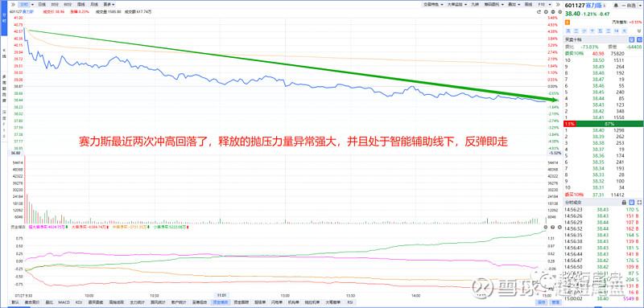Expand the left double-chevron toolbar arrow
The width and height of the screenshot is (644, 308).
tap(13, 5)
